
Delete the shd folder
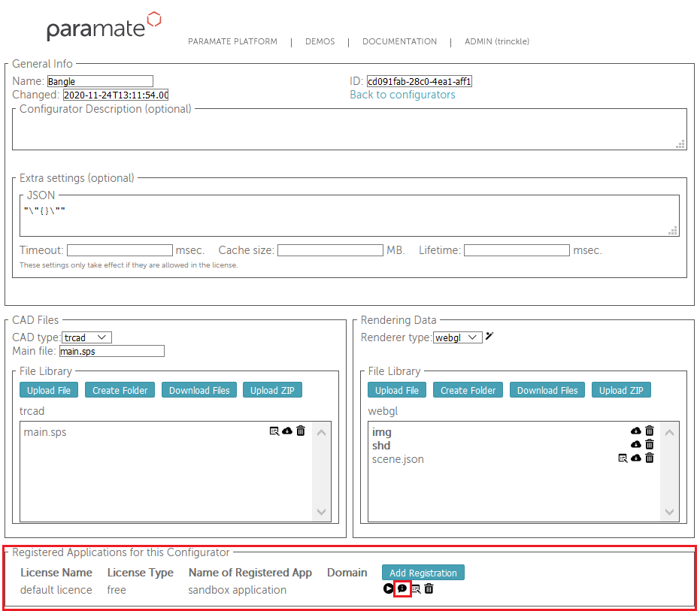(650, 444)
